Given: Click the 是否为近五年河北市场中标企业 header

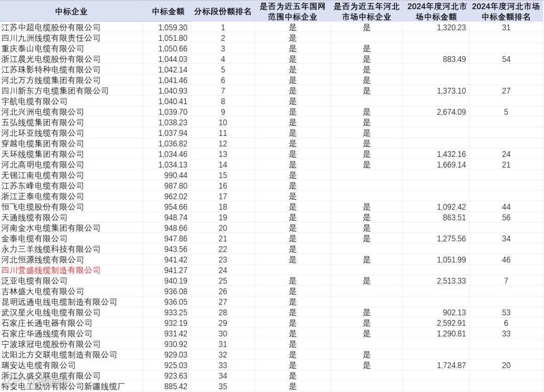Looking at the screenshot, I should tap(366, 12).
